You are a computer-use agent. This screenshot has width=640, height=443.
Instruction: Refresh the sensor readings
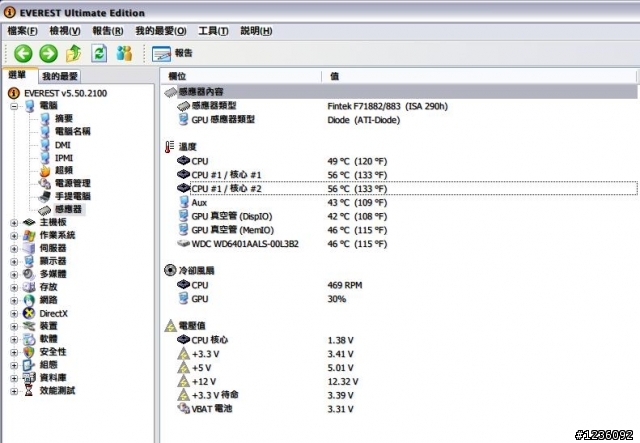pos(99,53)
